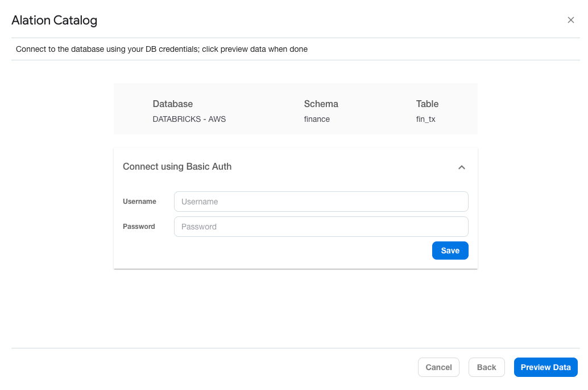Save the Basic Auth credentials
The width and height of the screenshot is (588, 390).
point(450,251)
